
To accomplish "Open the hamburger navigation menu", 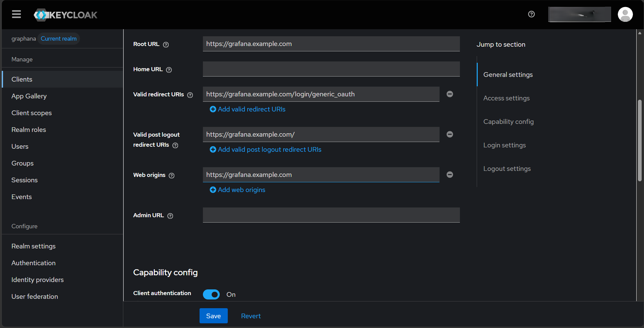I will point(16,14).
